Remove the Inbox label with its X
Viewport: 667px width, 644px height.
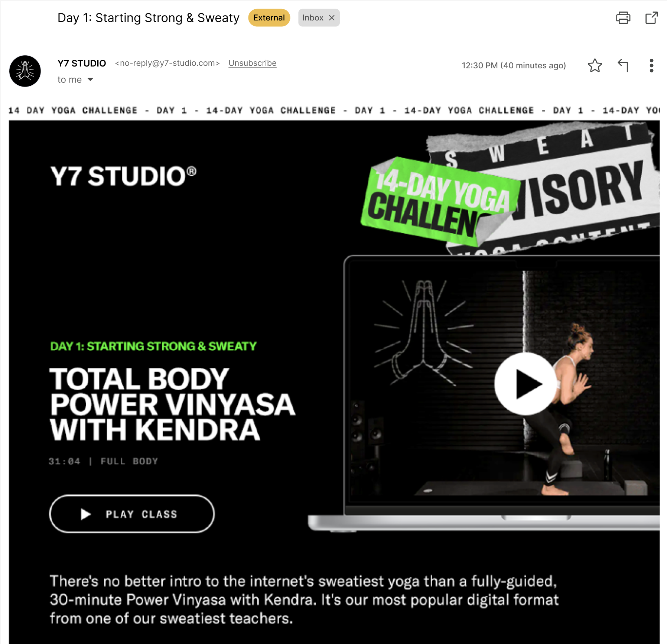[332, 18]
